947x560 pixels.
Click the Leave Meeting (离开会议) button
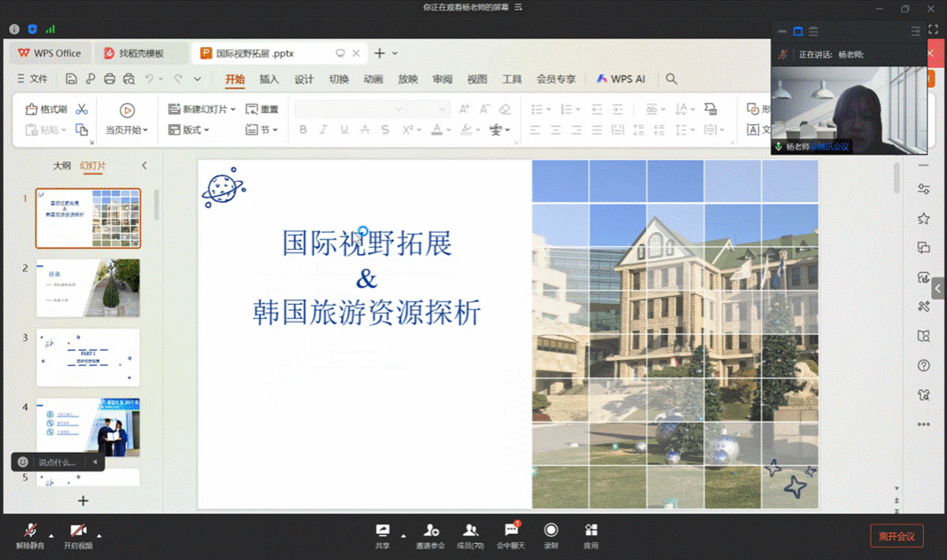click(896, 535)
